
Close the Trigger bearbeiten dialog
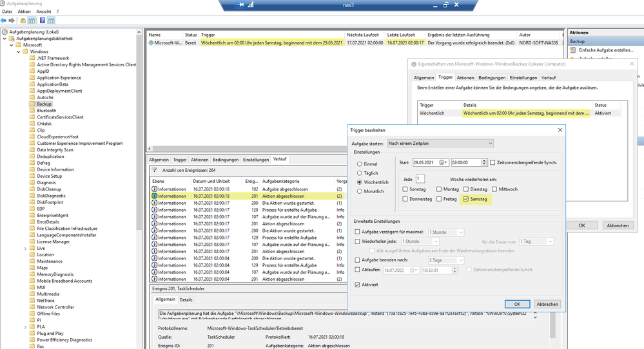560,130
